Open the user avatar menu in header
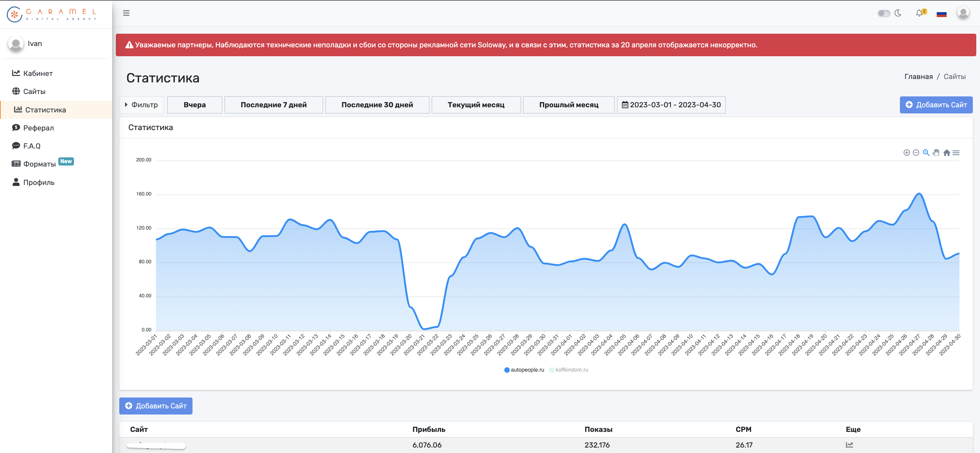This screenshot has height=453, width=980. point(963,13)
